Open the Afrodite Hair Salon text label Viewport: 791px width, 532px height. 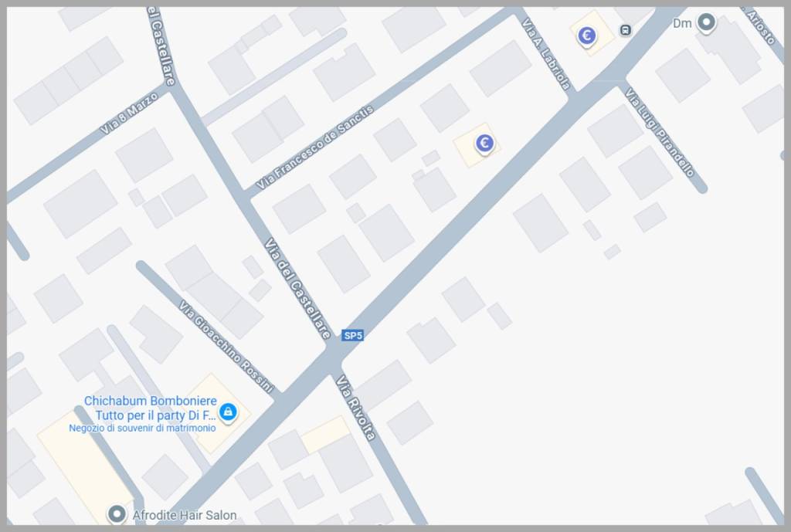pos(185,515)
